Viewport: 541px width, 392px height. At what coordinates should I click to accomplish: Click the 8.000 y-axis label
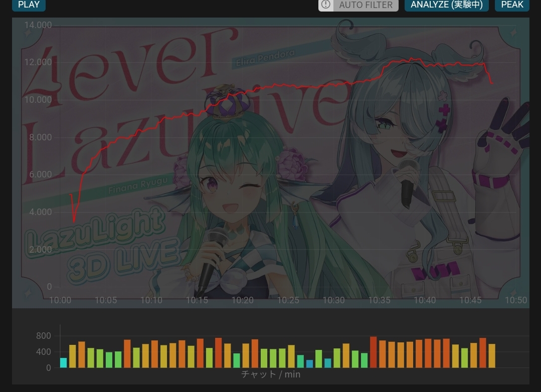[x=41, y=137]
